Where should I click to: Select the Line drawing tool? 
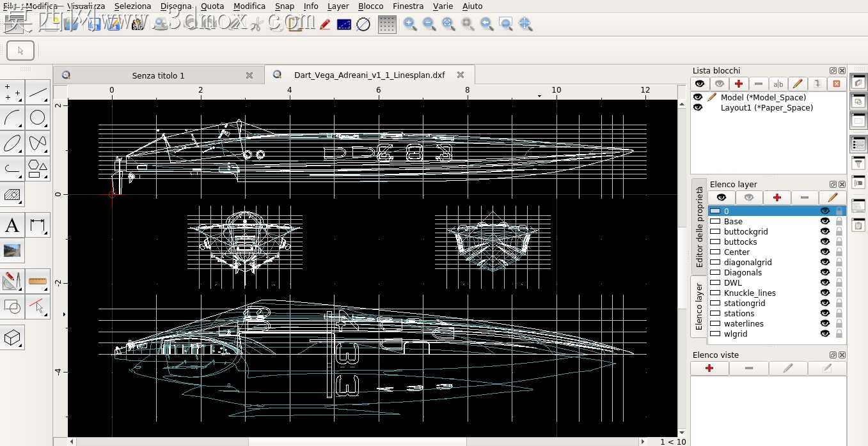(x=38, y=92)
